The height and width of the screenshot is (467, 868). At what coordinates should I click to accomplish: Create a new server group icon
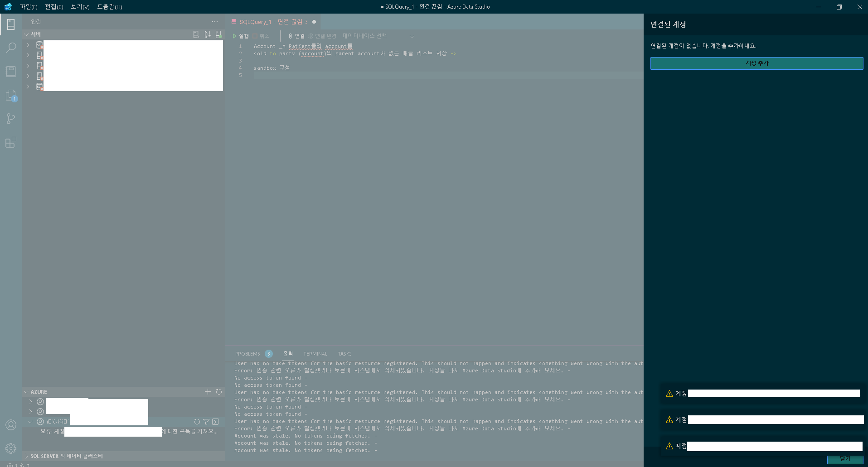click(x=208, y=34)
